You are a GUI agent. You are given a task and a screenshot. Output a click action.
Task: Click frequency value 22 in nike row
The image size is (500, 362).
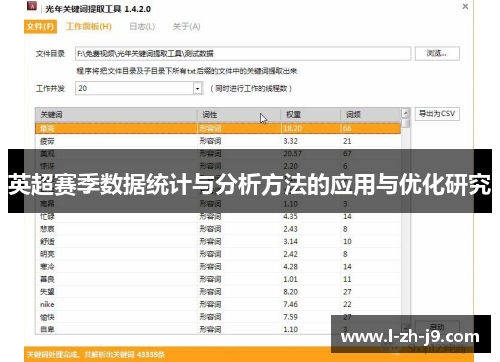click(x=347, y=304)
